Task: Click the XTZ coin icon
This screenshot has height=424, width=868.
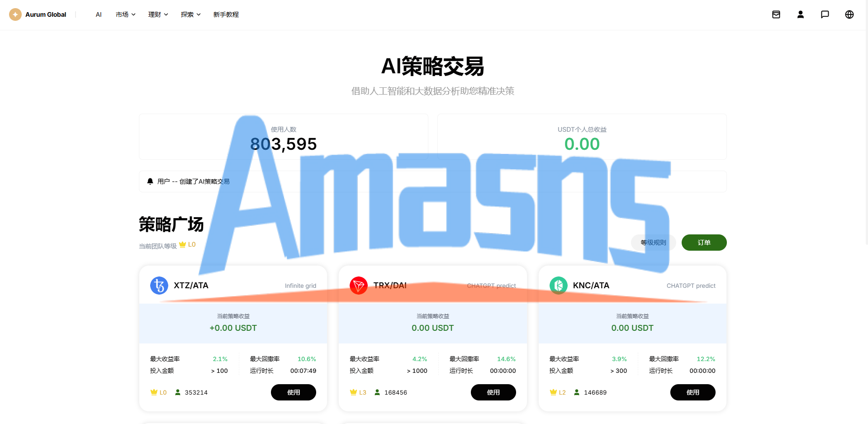Action: pos(159,286)
